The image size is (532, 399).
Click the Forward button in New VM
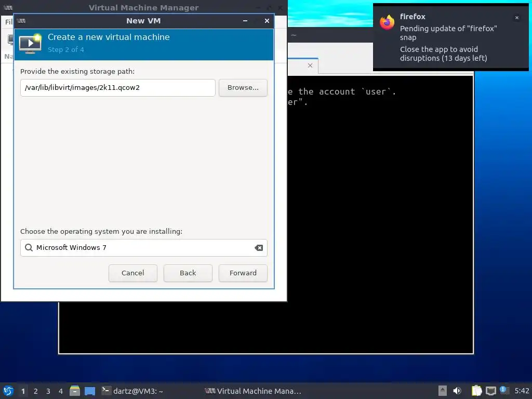[x=243, y=273]
